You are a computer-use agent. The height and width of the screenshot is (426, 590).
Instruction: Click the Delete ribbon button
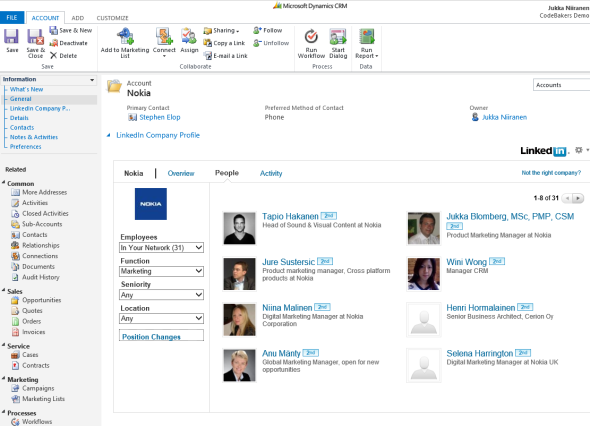[63, 55]
